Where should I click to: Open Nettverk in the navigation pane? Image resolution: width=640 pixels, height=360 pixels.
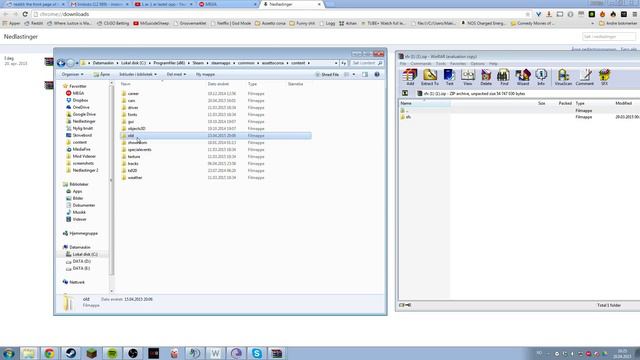[73, 282]
